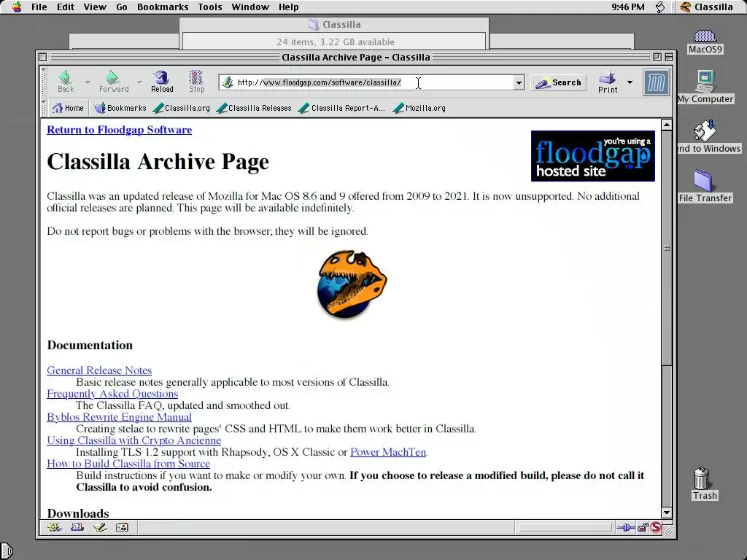747x560 pixels.
Task: Click the Floodgap hosted site banner
Action: coord(592,156)
